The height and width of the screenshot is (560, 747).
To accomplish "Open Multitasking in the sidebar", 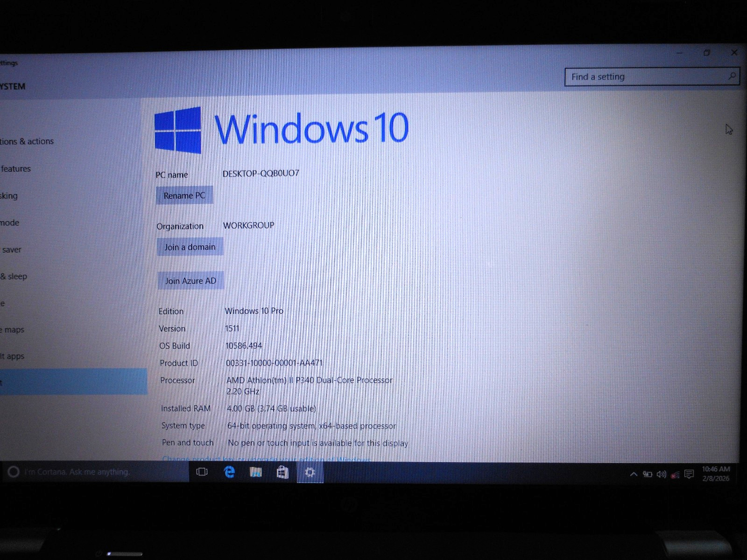I will point(9,196).
